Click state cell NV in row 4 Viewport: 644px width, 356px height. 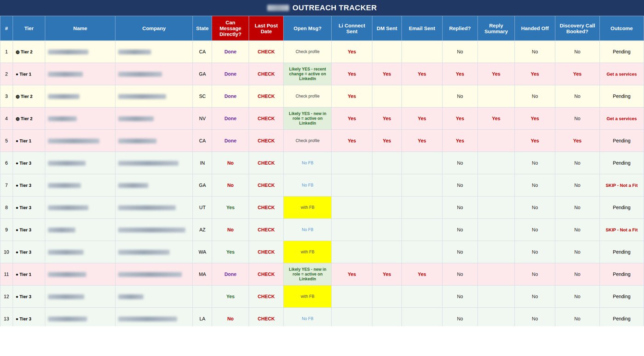point(202,118)
